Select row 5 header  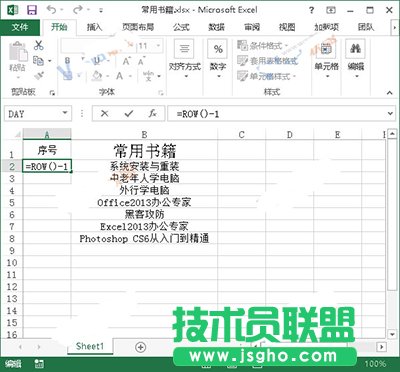(x=12, y=202)
